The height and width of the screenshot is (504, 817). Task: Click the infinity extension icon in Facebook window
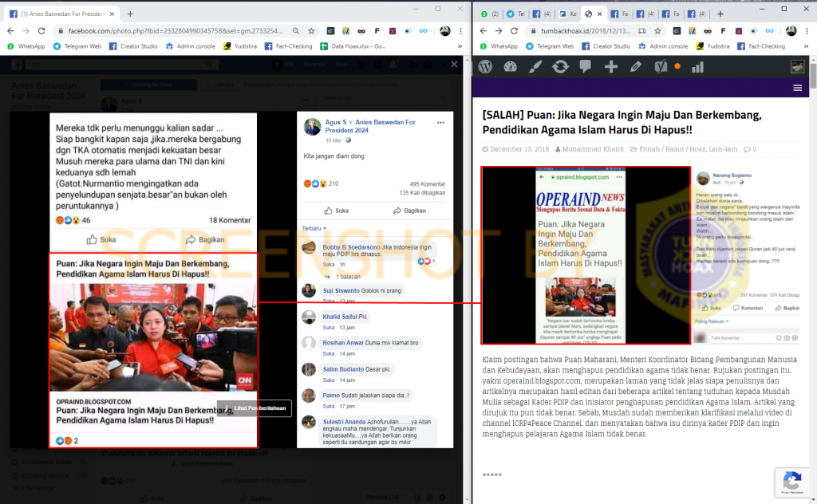coord(423,31)
